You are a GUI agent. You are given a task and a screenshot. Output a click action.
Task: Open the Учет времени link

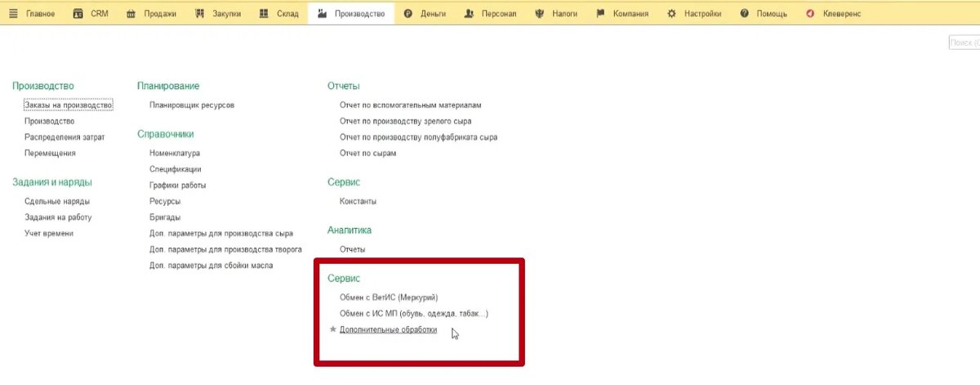(49, 233)
